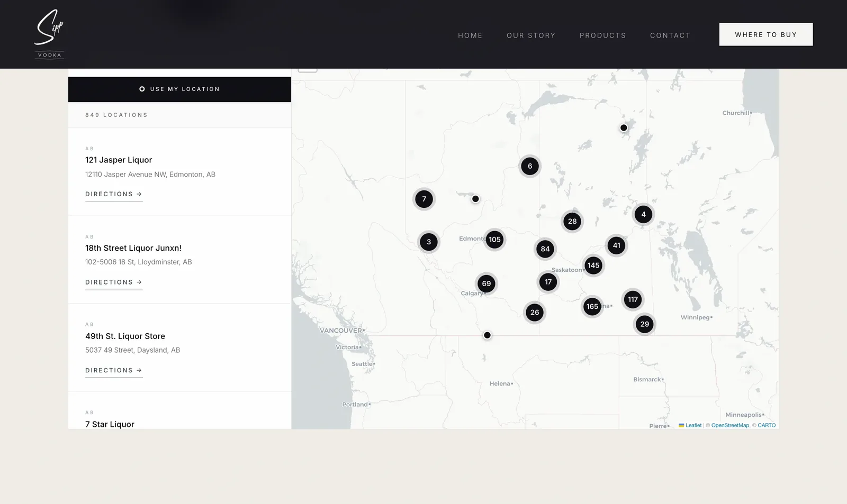Click the 12110 Jasper Avenue NW address
Viewport: 847px width, 504px height.
150,175
